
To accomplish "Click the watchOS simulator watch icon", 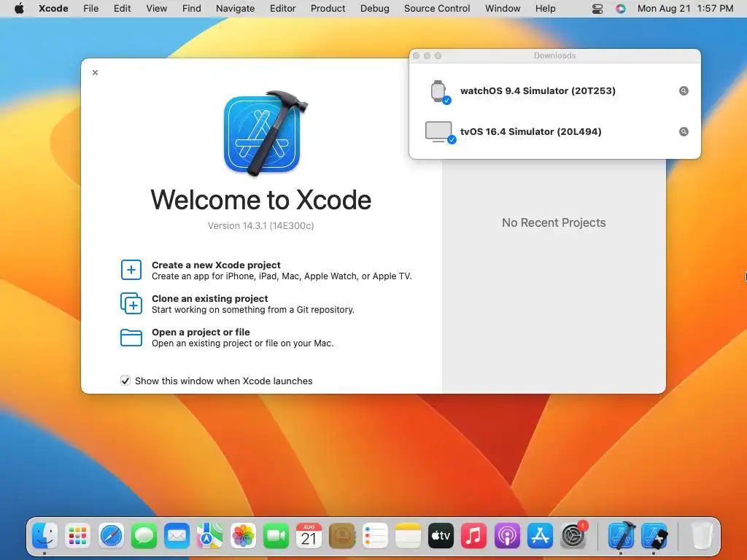I will (439, 91).
